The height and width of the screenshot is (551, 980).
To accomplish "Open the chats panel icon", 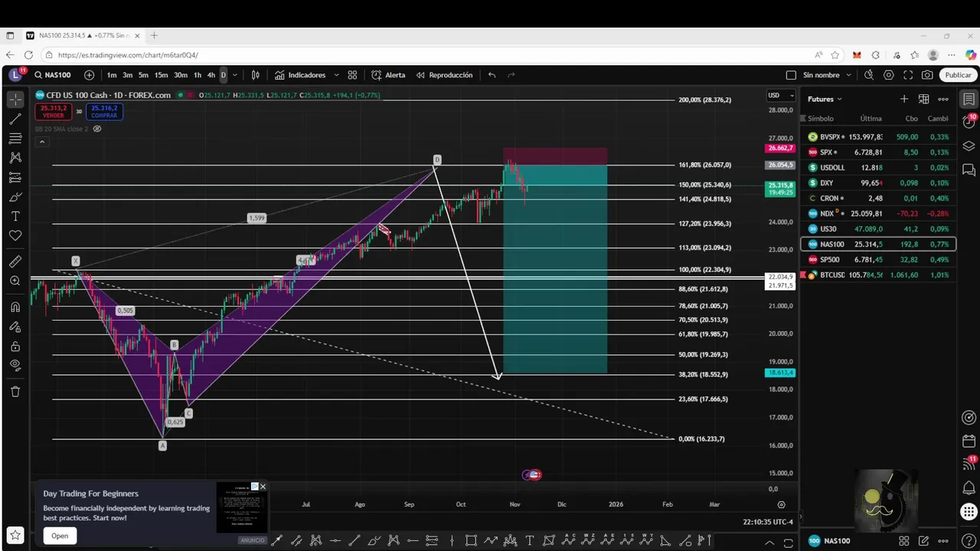I will (969, 170).
